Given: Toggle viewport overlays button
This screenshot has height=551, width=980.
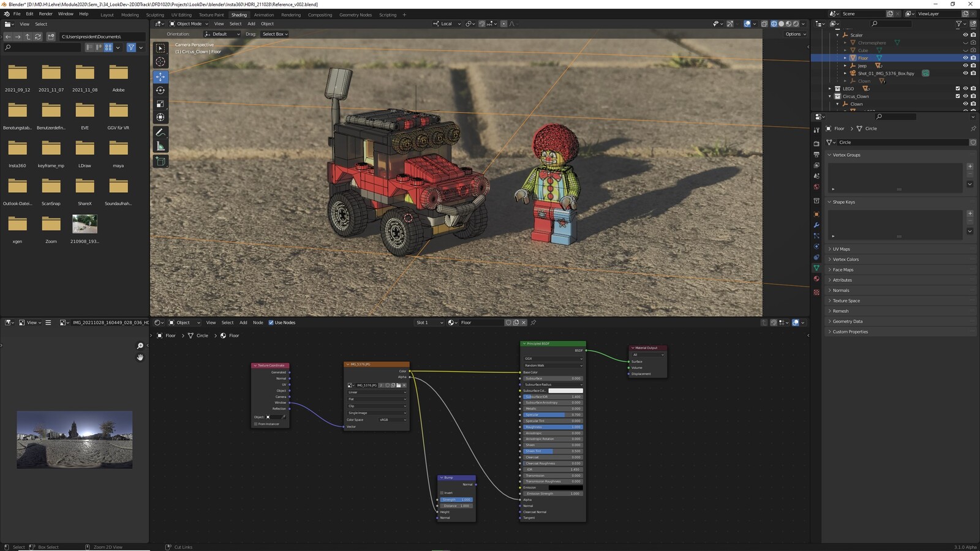Looking at the screenshot, I should click(747, 24).
